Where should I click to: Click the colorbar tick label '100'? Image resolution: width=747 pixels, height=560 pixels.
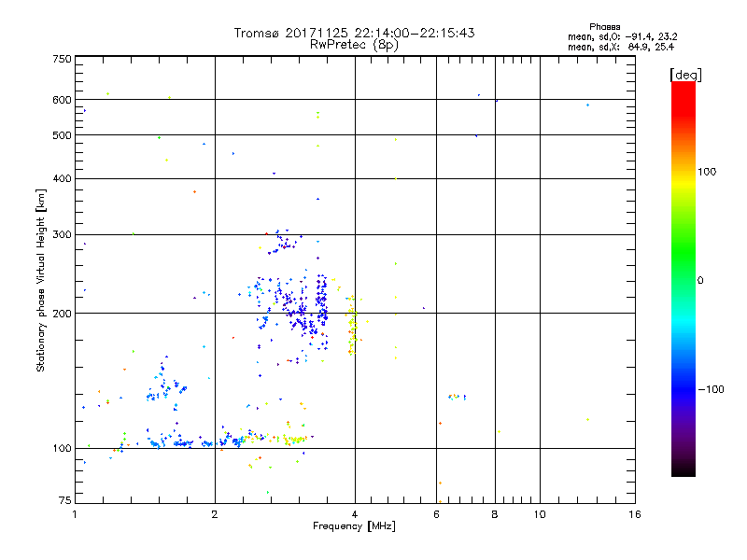(x=707, y=172)
